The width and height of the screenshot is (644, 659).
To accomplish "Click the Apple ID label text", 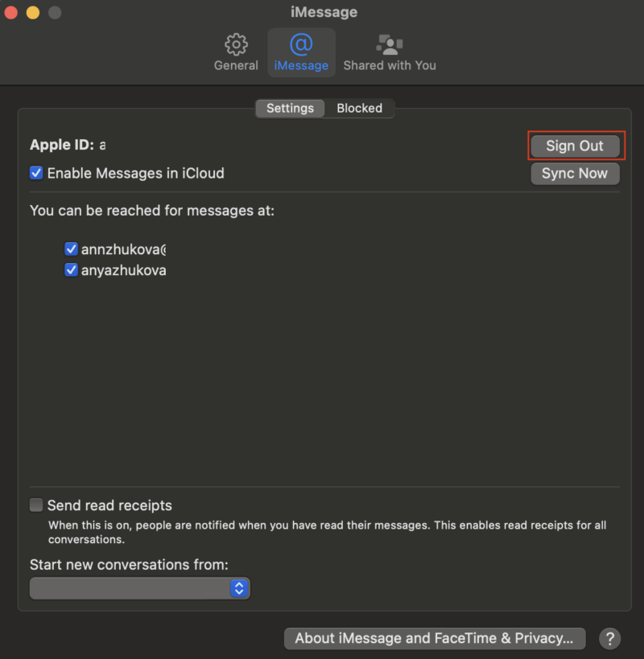I will (x=61, y=145).
